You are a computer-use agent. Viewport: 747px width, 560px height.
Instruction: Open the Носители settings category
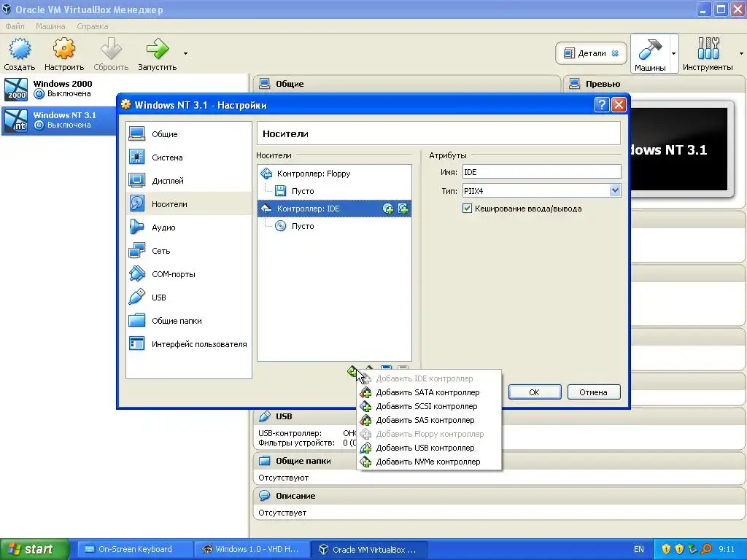click(x=189, y=204)
